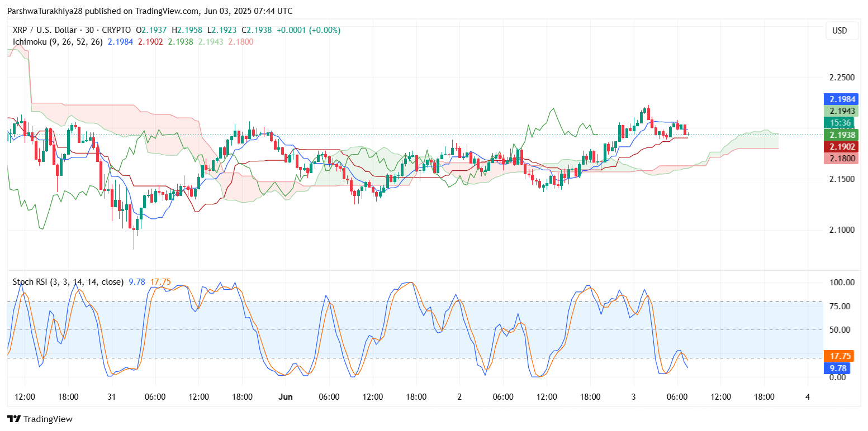Click the teal 15:36 bar countdown tag
The image size is (868, 431).
tap(841, 123)
